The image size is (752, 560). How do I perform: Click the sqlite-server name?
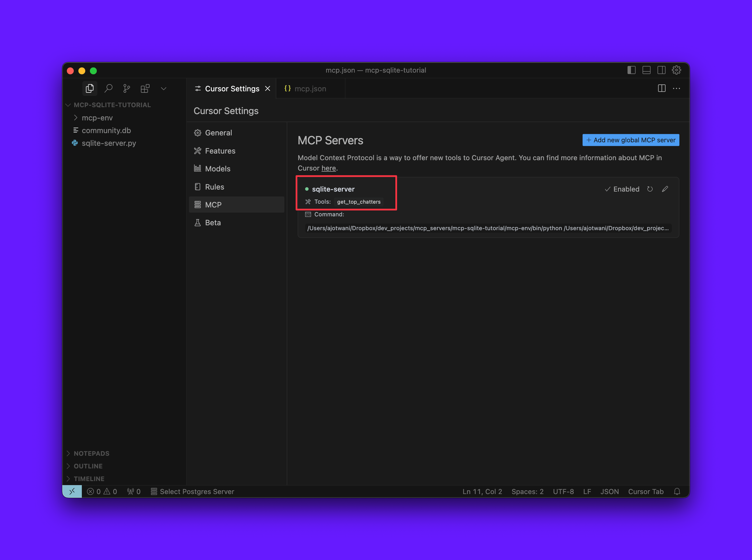[333, 189]
